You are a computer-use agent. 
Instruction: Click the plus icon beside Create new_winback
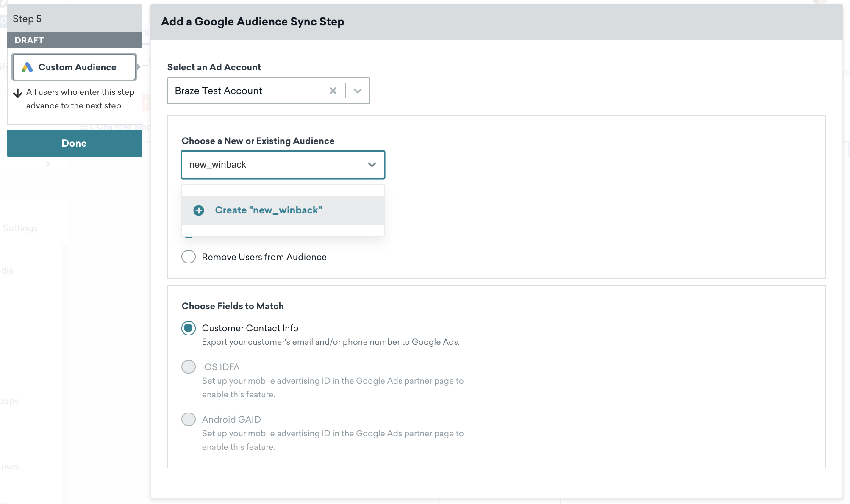199,210
